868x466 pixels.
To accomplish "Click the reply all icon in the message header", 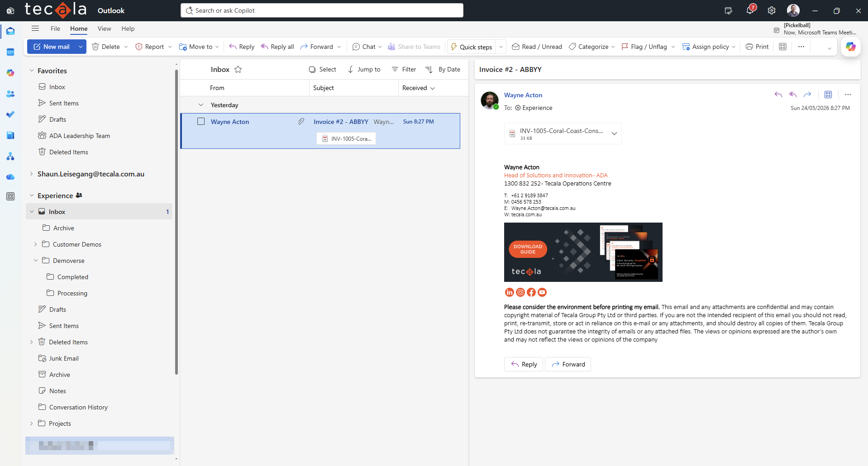I will click(x=793, y=95).
